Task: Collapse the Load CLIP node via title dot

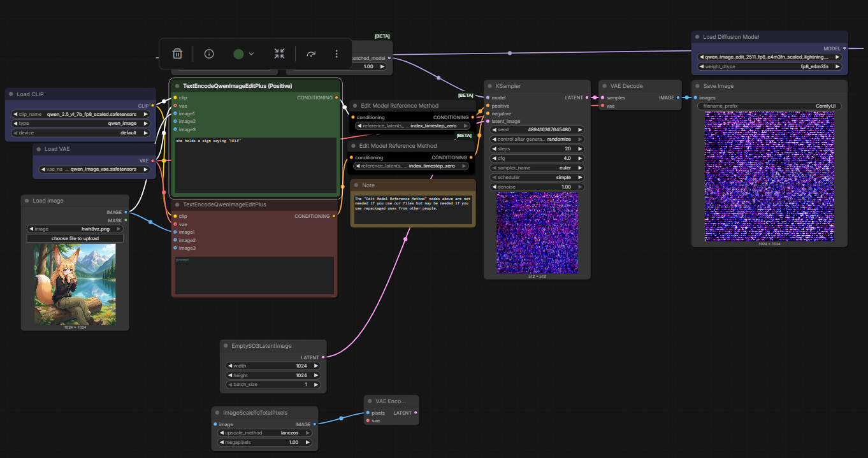Action: pos(11,94)
